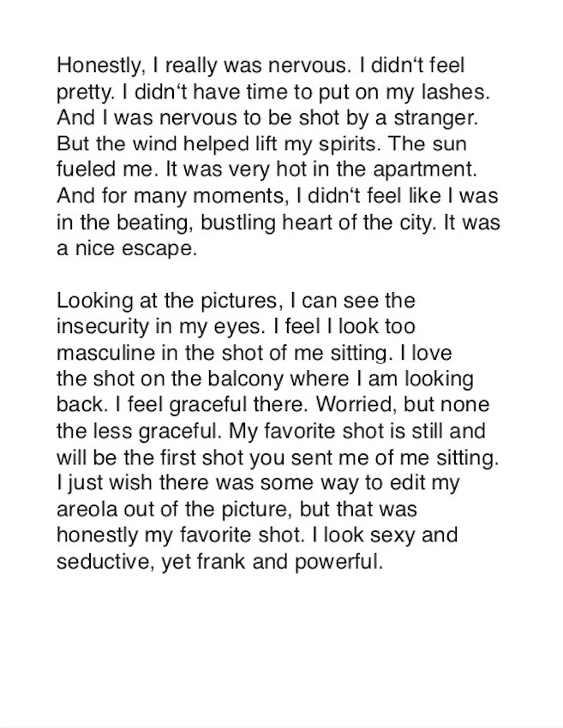This screenshot has height=728, width=563.
Task: Click the word "Honestly" starting the first paragraph
Action: tap(98, 66)
